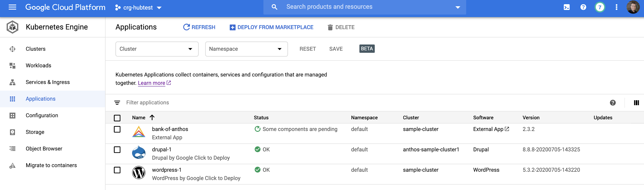
Task: Open notifications badge showing 7
Action: [x=600, y=7]
